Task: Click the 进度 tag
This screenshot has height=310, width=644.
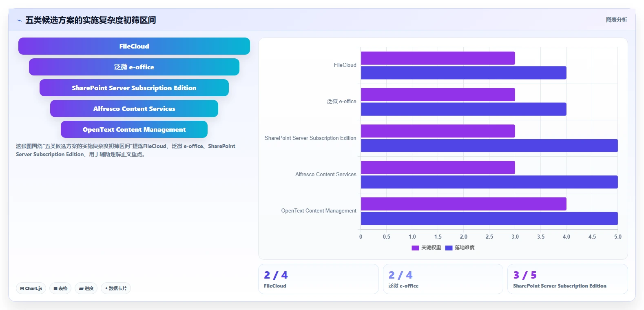Action: (x=86, y=288)
